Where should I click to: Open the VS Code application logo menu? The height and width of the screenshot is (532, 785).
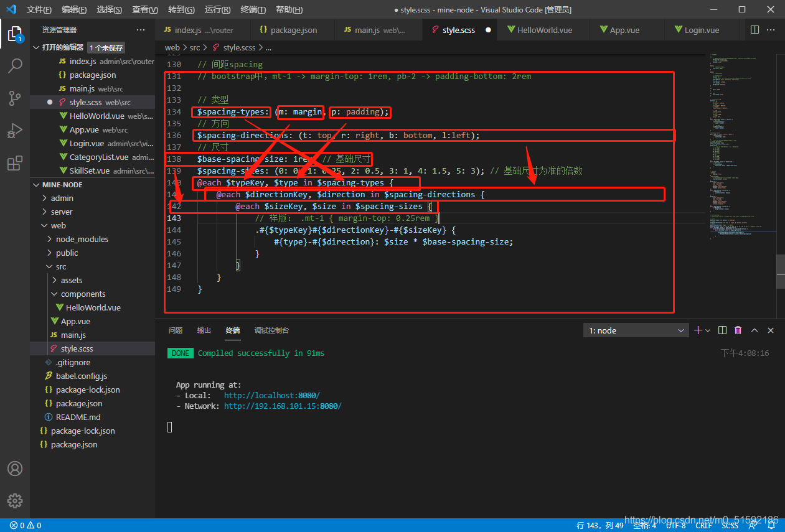point(11,9)
